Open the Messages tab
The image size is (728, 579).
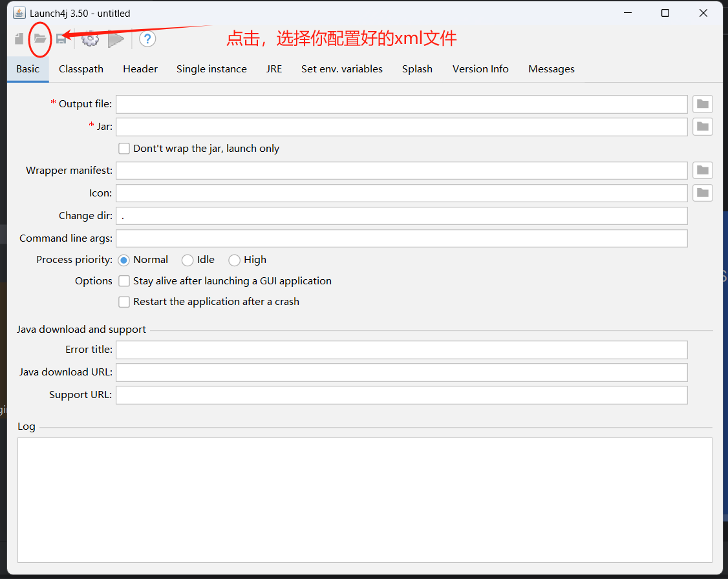(x=551, y=69)
